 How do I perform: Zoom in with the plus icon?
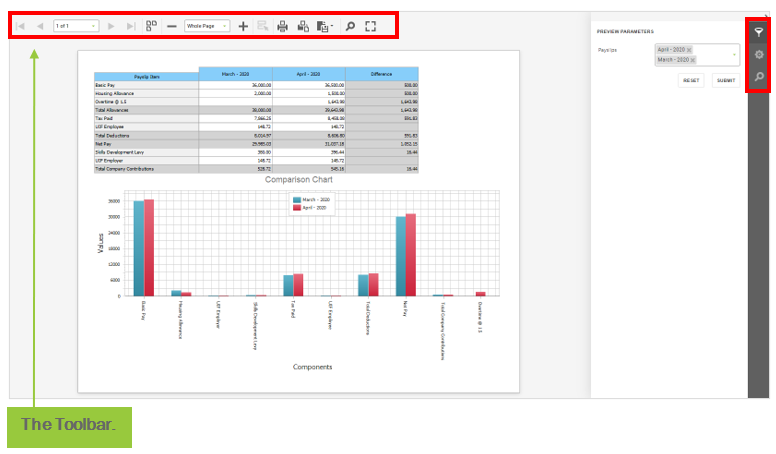(243, 26)
